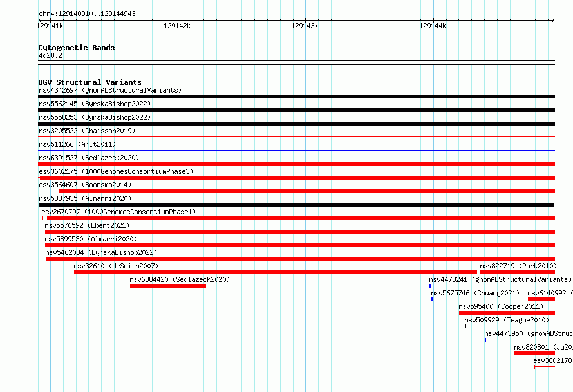Open nsv5558253 (ByrskaBishop2022) variant
The width and height of the screenshot is (573, 392).
tap(95, 117)
